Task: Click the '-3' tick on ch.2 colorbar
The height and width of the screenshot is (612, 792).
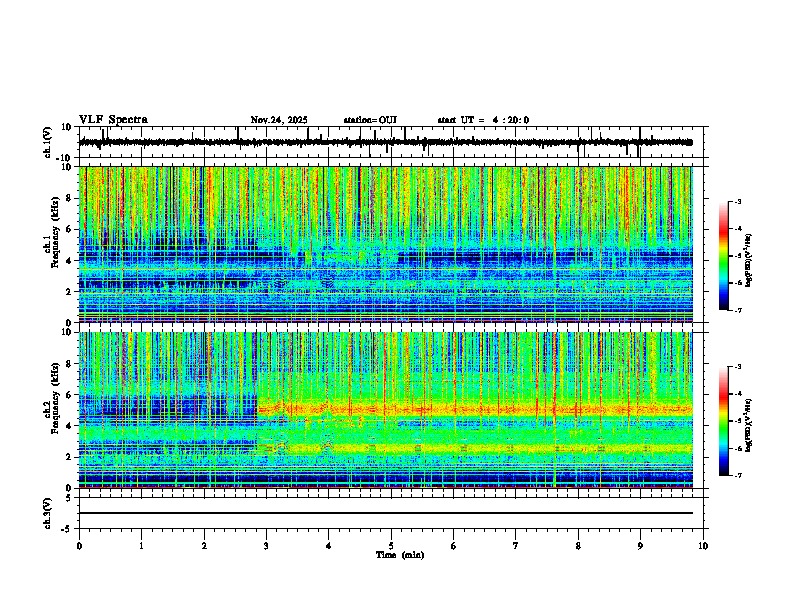Action: pos(738,367)
